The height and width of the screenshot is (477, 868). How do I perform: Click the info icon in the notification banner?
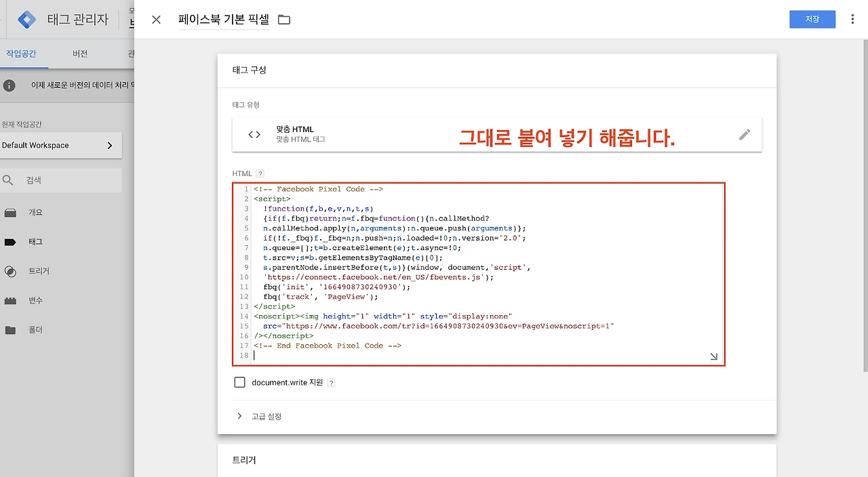(x=9, y=86)
